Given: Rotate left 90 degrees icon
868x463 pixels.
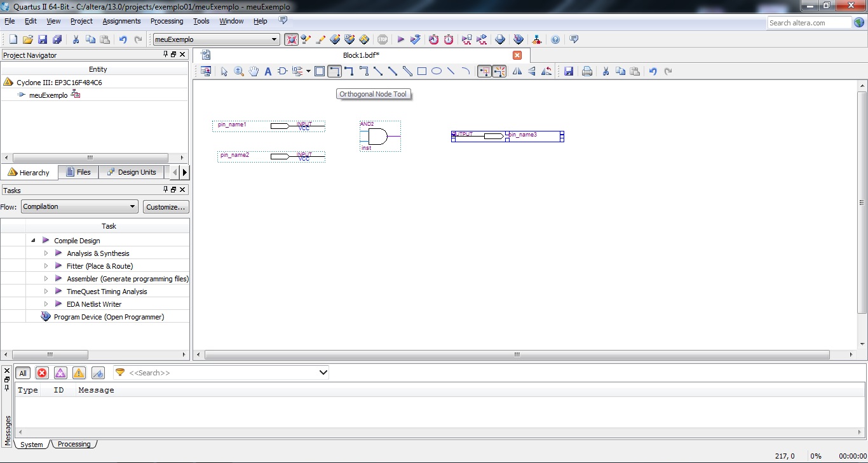Looking at the screenshot, I should pyautogui.click(x=546, y=71).
